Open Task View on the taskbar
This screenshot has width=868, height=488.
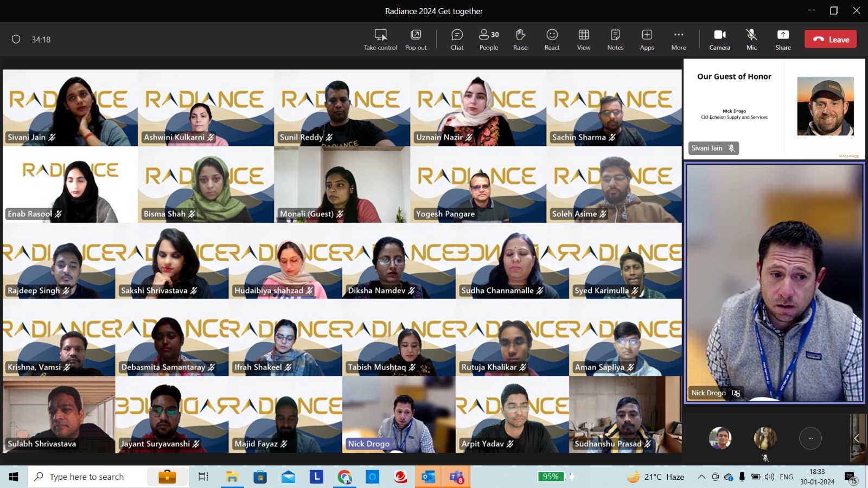pyautogui.click(x=203, y=477)
